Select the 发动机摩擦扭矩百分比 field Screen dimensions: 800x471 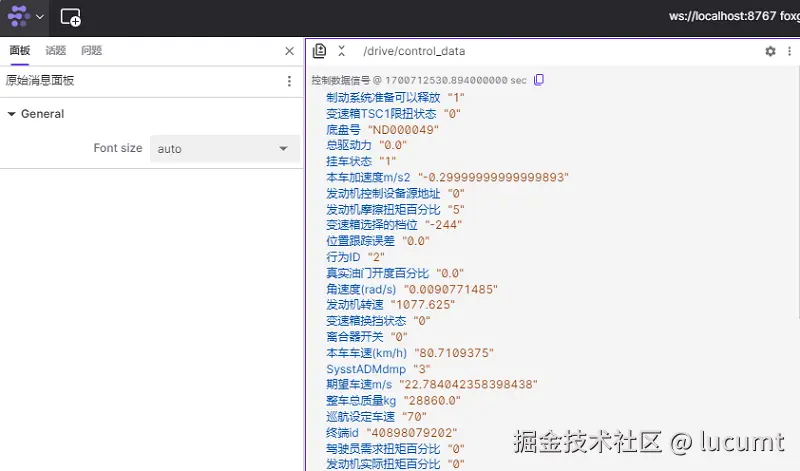pos(383,209)
